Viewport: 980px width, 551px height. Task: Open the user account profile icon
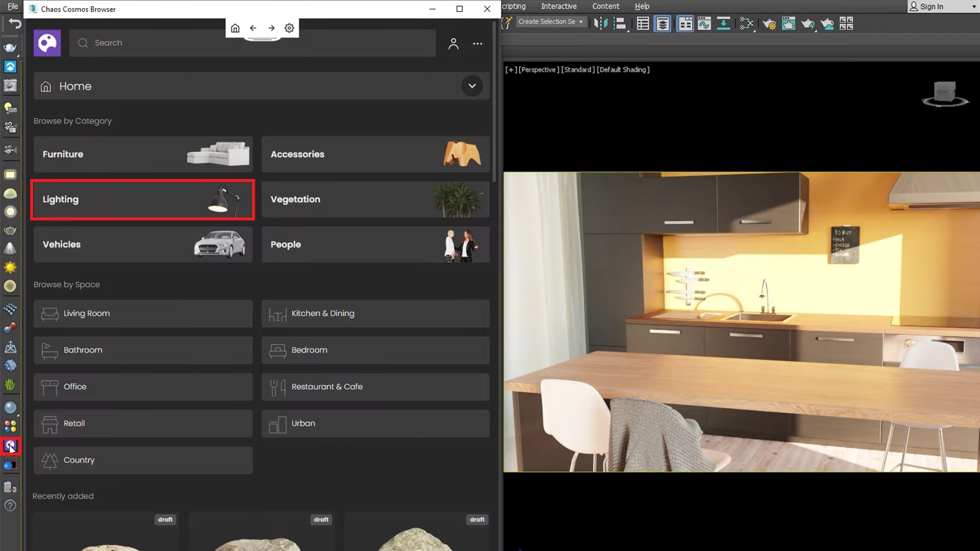pos(454,42)
